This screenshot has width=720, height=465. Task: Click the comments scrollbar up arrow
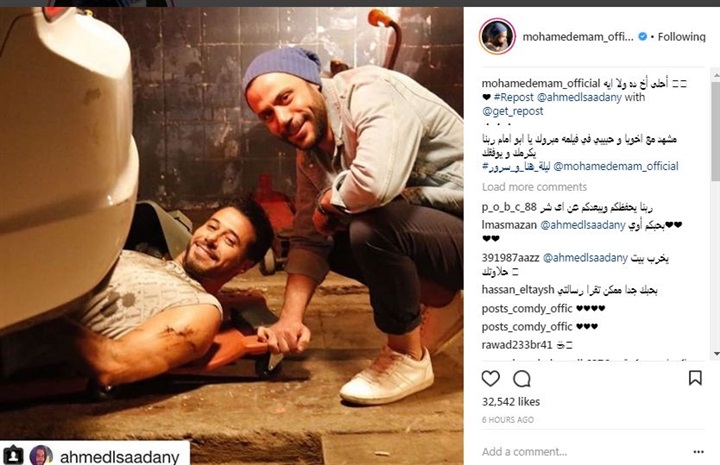[x=716, y=73]
